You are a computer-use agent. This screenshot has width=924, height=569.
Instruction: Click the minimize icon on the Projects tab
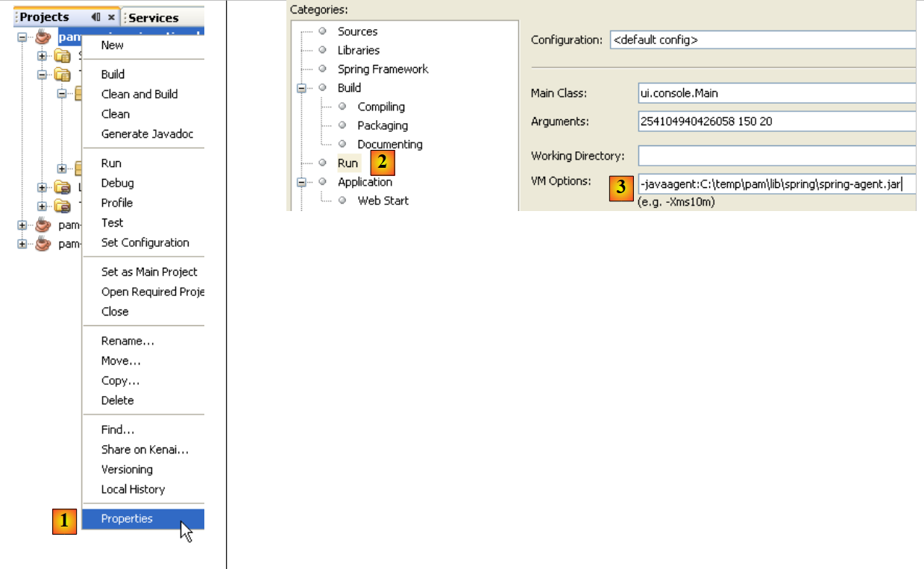point(95,17)
